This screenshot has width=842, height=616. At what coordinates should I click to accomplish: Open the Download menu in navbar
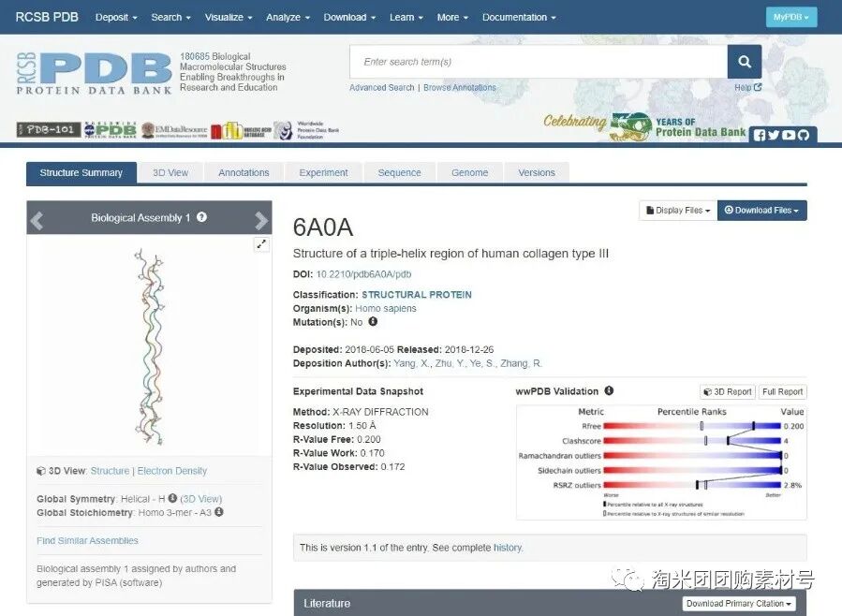click(x=349, y=17)
